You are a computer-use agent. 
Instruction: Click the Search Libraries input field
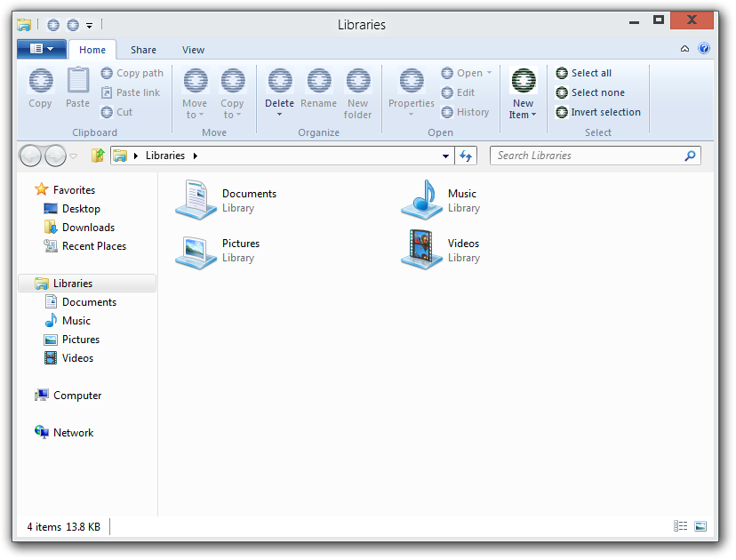[587, 156]
